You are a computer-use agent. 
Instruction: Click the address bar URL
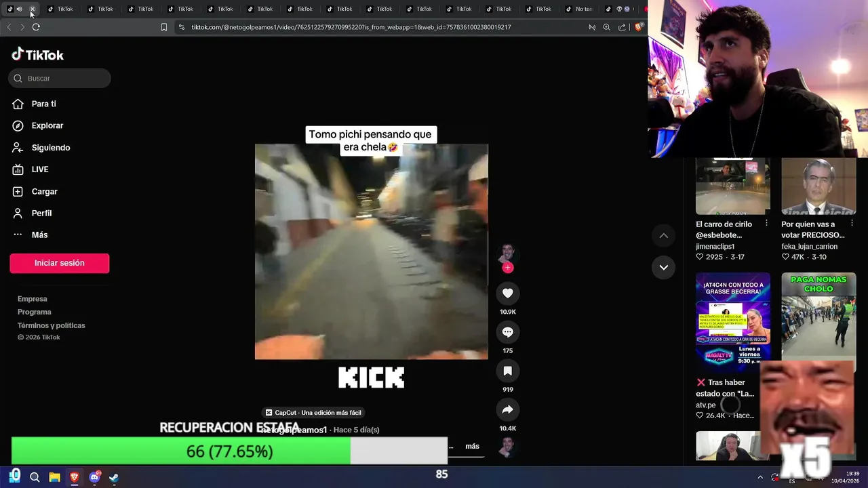pos(351,27)
